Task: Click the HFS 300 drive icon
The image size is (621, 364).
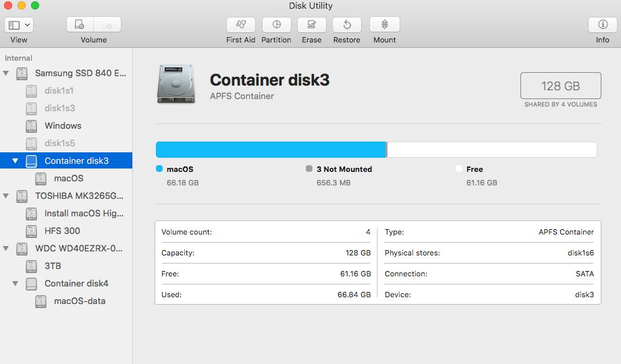Action: (31, 231)
